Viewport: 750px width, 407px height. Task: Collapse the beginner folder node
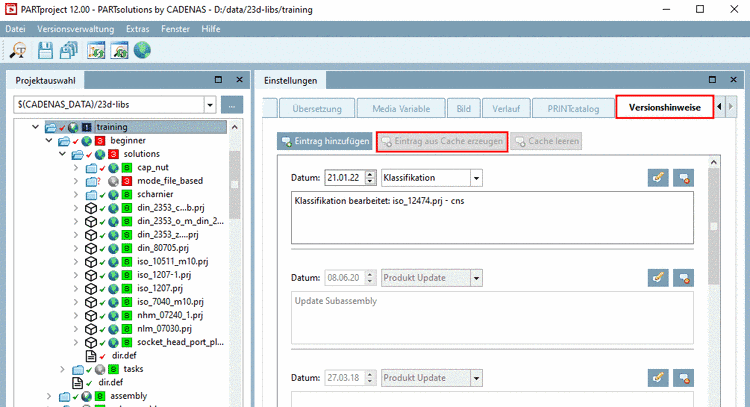(x=49, y=141)
